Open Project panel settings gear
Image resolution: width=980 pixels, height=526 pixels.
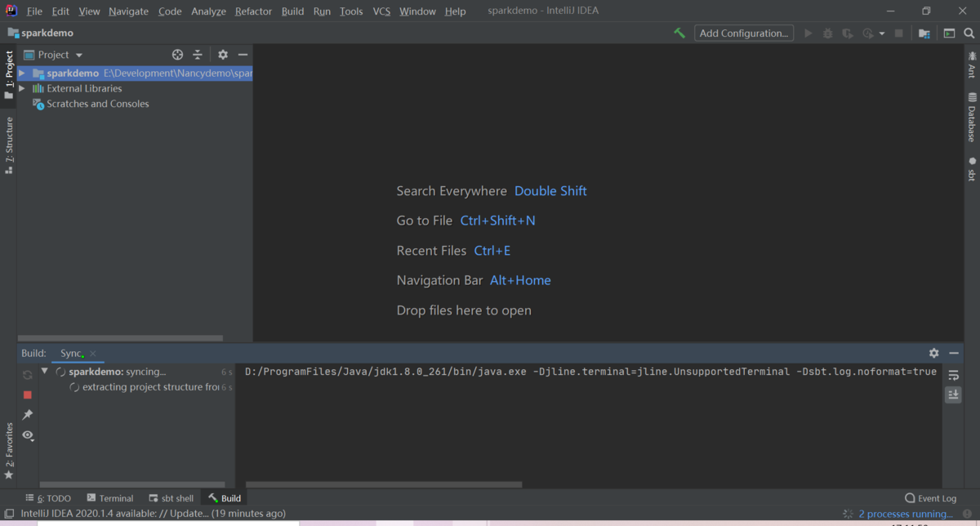pos(223,55)
